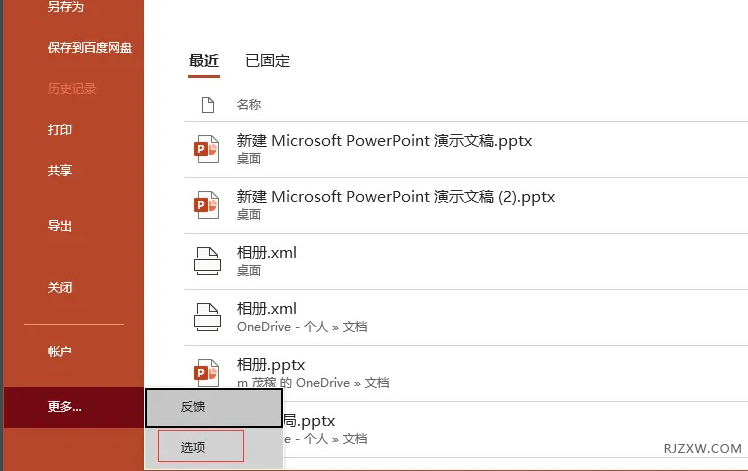
Task: Click PowerPoint icon beside 演示文稿 (2).pptx
Action: coord(205,204)
